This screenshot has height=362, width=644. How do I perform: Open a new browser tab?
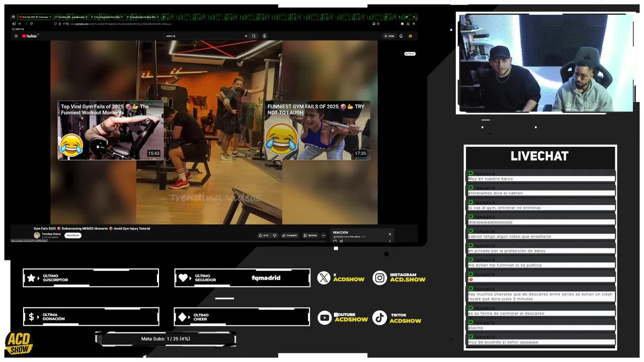(164, 17)
